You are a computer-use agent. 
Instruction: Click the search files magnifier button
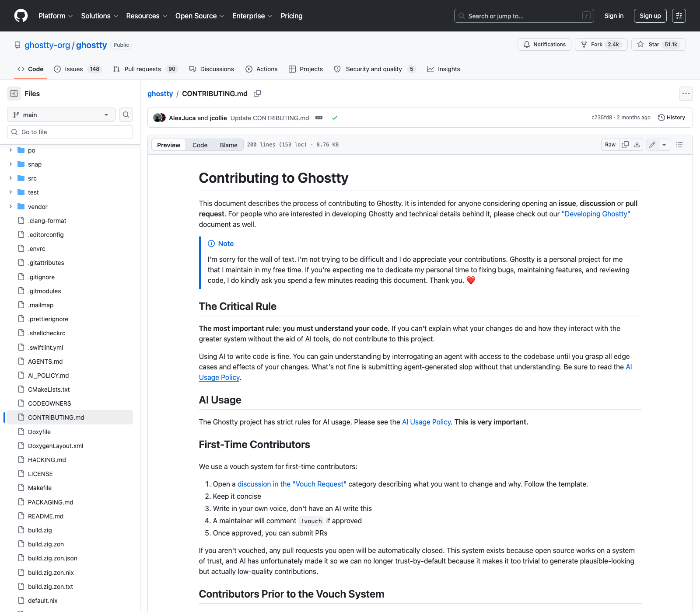[x=126, y=115]
